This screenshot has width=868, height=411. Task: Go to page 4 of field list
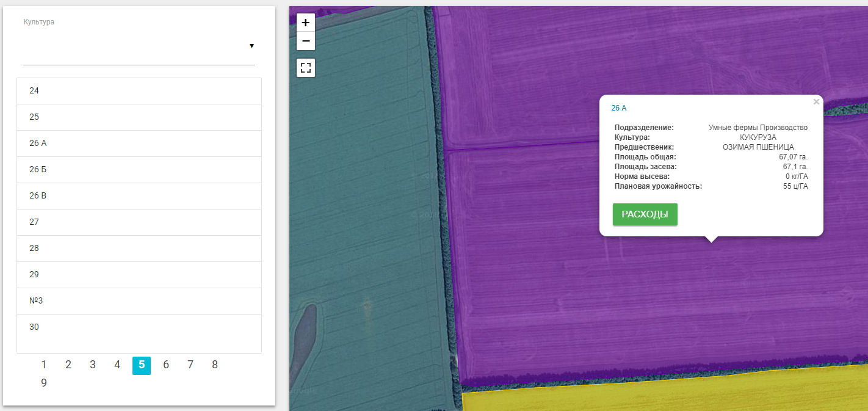[117, 365]
